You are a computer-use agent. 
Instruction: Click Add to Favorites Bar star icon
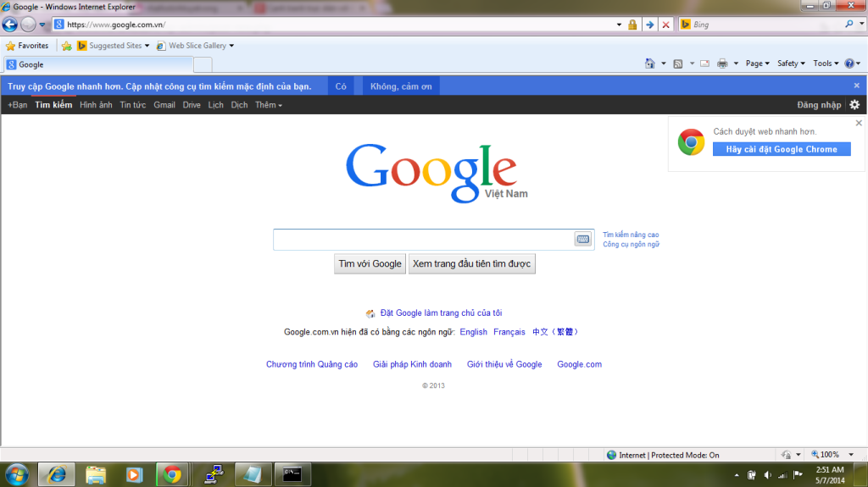click(66, 46)
